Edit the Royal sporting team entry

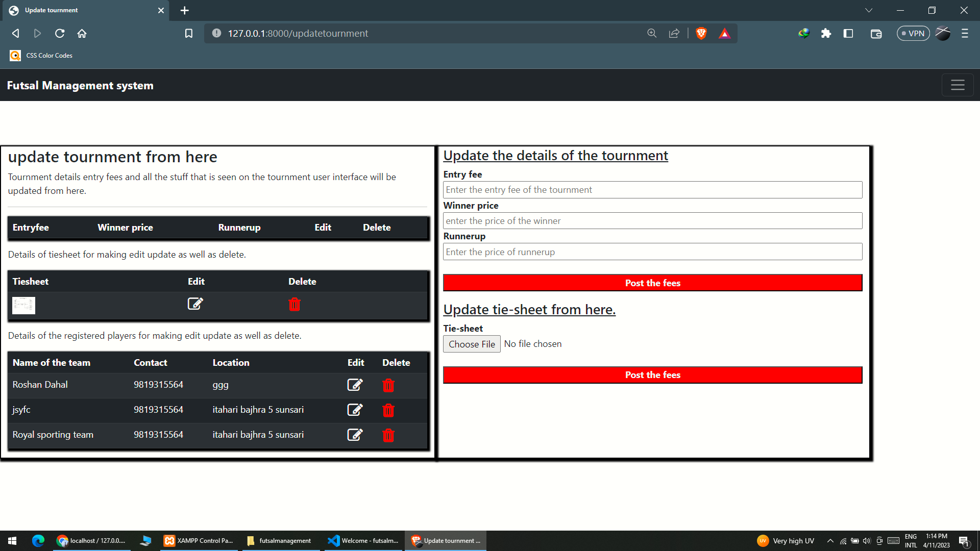[355, 435]
